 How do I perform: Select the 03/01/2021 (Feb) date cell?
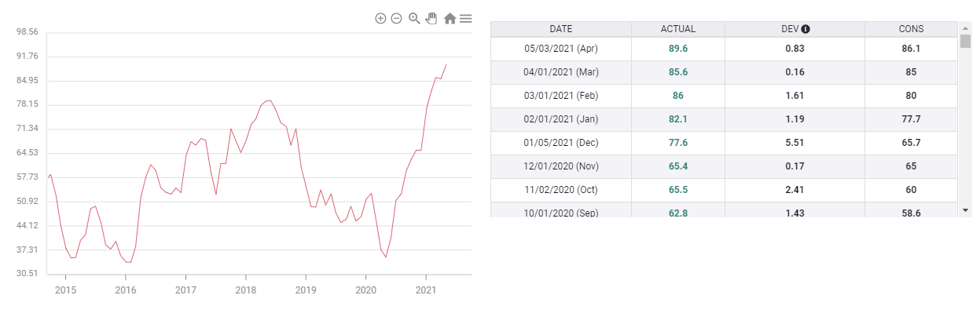[x=561, y=96]
